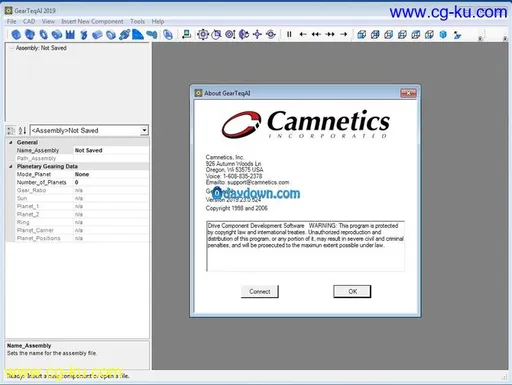Click the Mode_Planet value 'None'

point(111,174)
